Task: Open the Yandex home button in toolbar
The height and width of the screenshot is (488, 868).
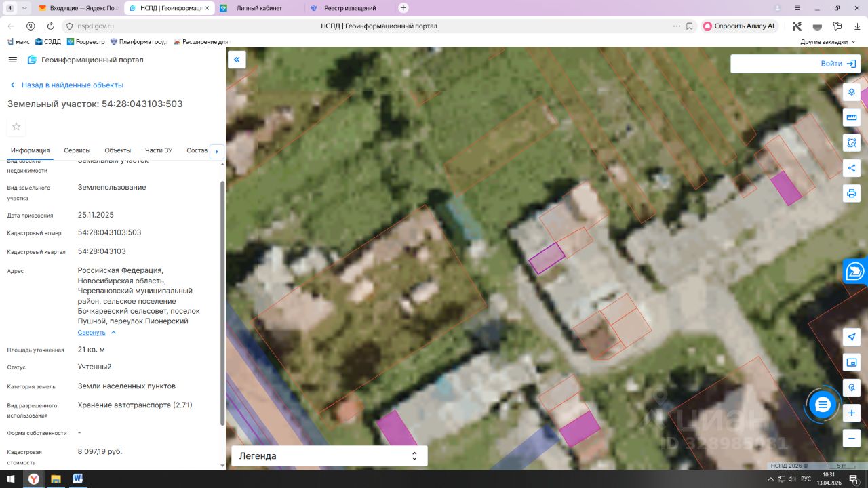Action: pos(31,26)
